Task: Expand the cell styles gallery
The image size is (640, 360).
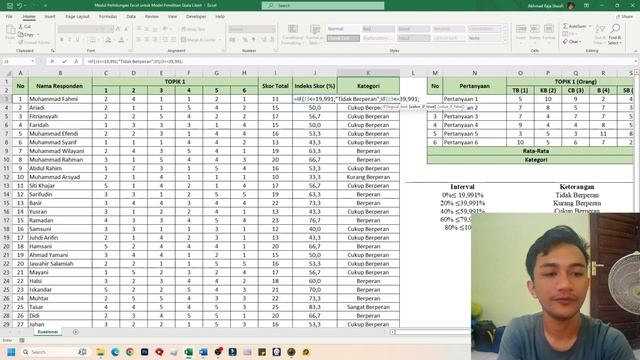Action: click(506, 39)
